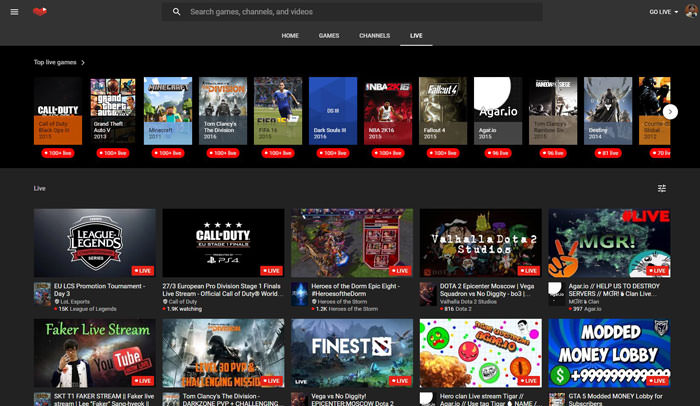Click the 100+ live badge under Minecraft

pyautogui.click(x=168, y=153)
